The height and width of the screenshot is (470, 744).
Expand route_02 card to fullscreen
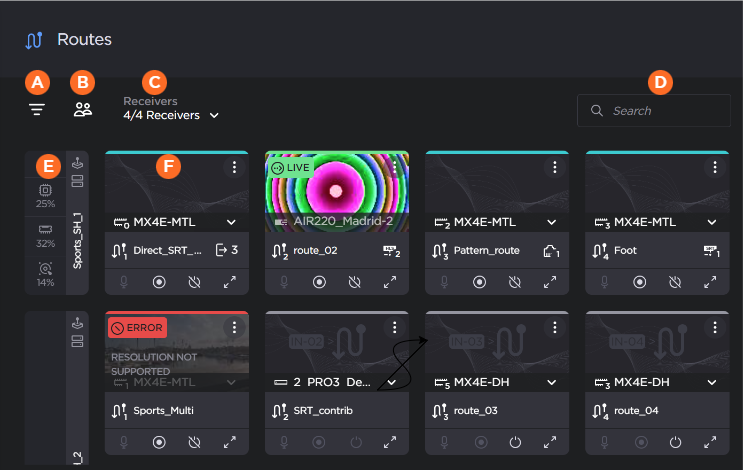coord(391,282)
